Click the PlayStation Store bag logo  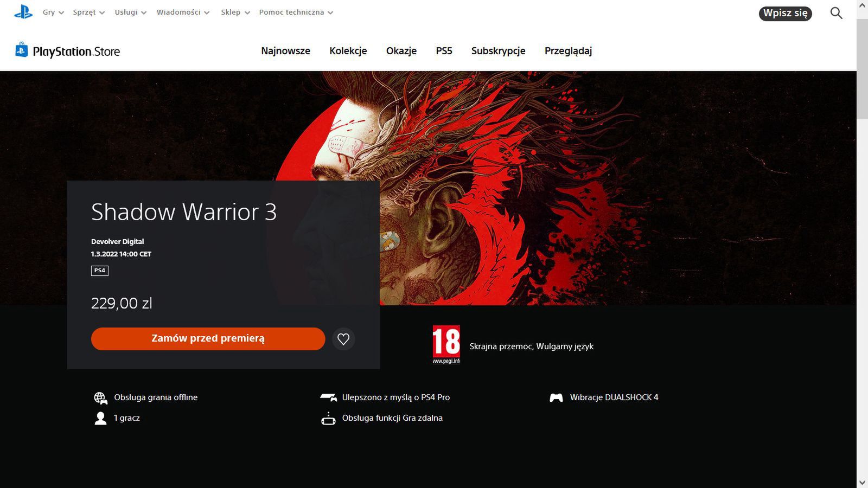pos(22,50)
